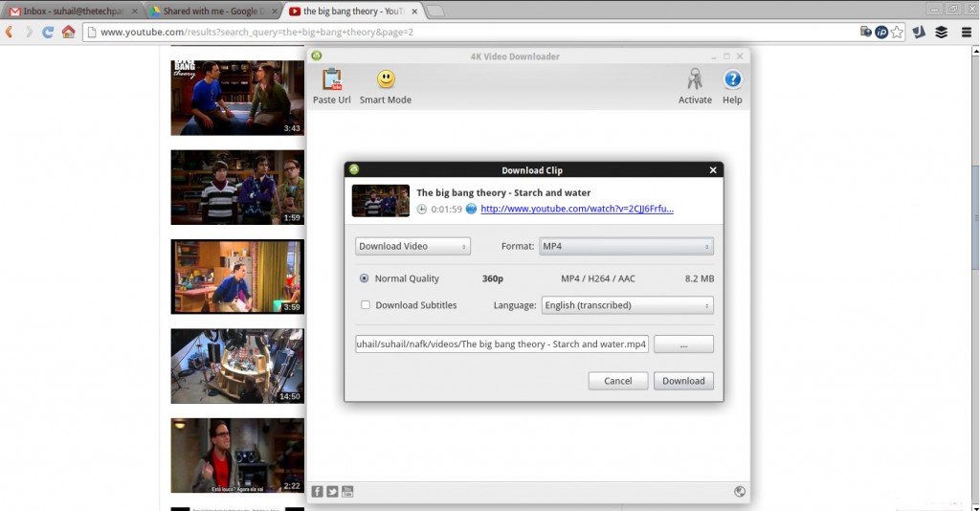Open the Format MP4 dropdown

click(x=626, y=246)
